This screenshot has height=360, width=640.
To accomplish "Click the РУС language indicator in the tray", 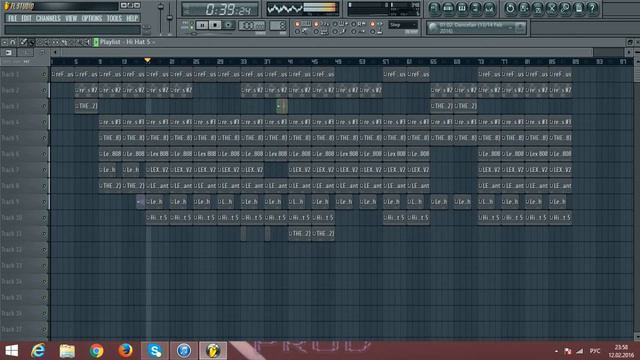I will 595,351.
